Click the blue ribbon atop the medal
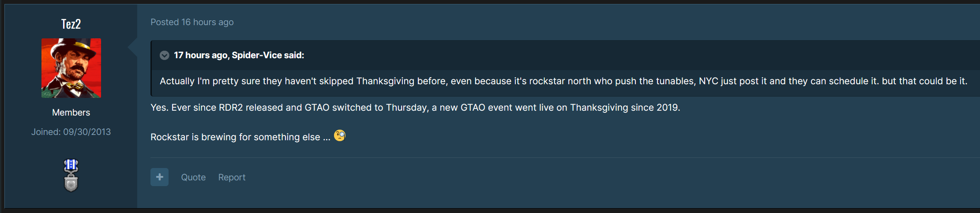The width and height of the screenshot is (980, 213). pos(71,165)
